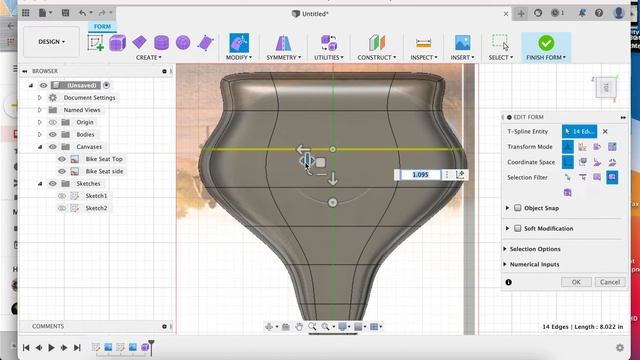The image size is (640, 360).
Task: Play the design timeline
Action: tap(51, 348)
